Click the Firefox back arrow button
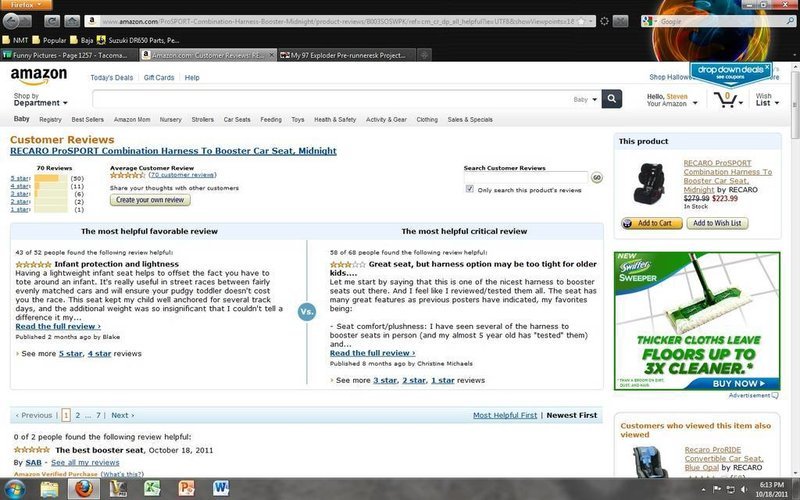Image resolution: width=800 pixels, height=500 pixels. (x=11, y=21)
